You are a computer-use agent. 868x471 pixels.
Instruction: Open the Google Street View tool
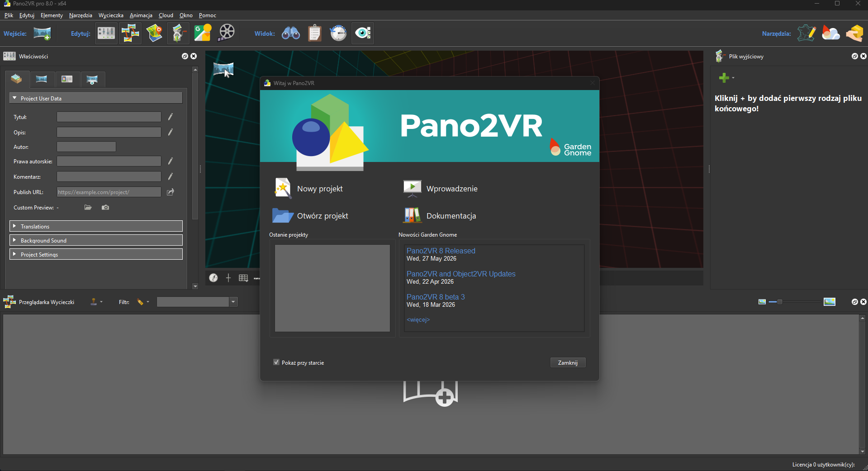pos(203,33)
